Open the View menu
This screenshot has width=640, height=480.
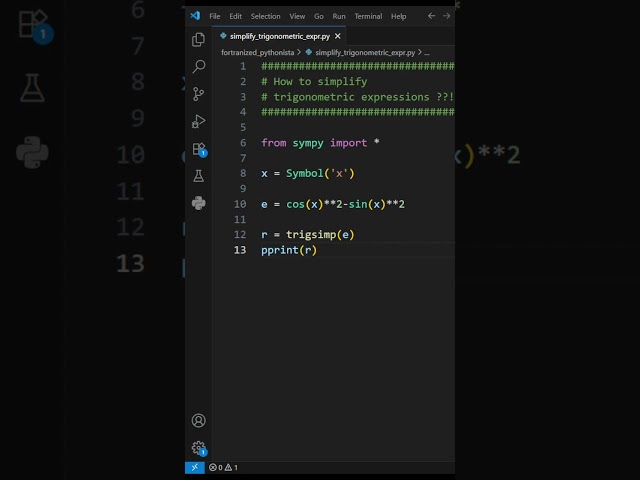[x=297, y=16]
